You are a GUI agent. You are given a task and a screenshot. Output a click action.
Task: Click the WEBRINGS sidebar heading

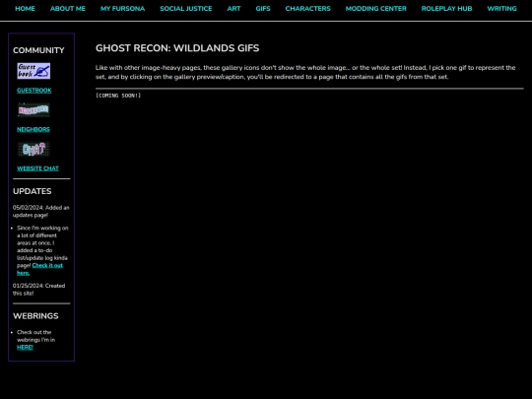coord(35,316)
